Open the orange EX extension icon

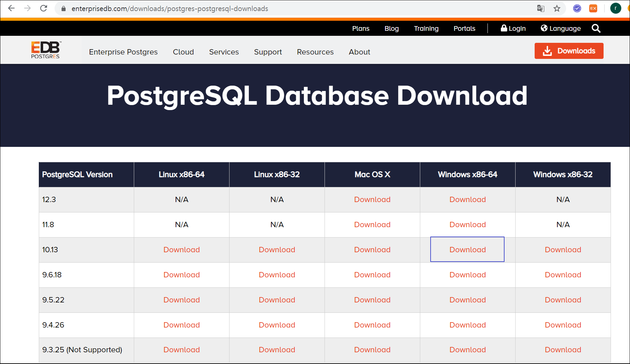pos(593,8)
